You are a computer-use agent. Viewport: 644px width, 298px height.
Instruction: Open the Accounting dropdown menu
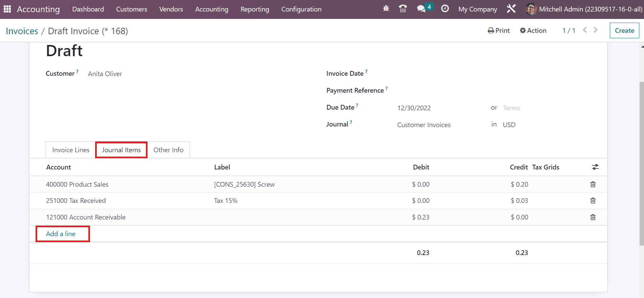(x=212, y=9)
